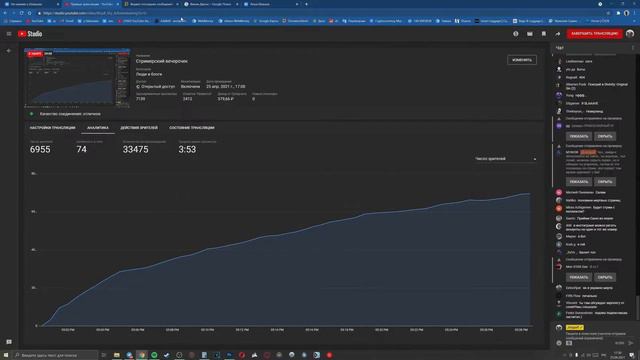
Task: Switch to the fifth browser tab
Action: (x=270, y=4)
